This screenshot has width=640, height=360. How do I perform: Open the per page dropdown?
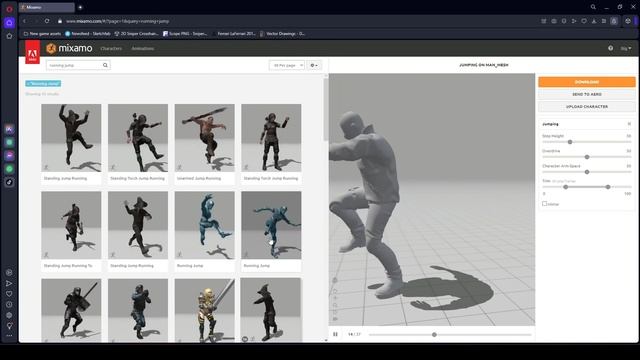(287, 65)
